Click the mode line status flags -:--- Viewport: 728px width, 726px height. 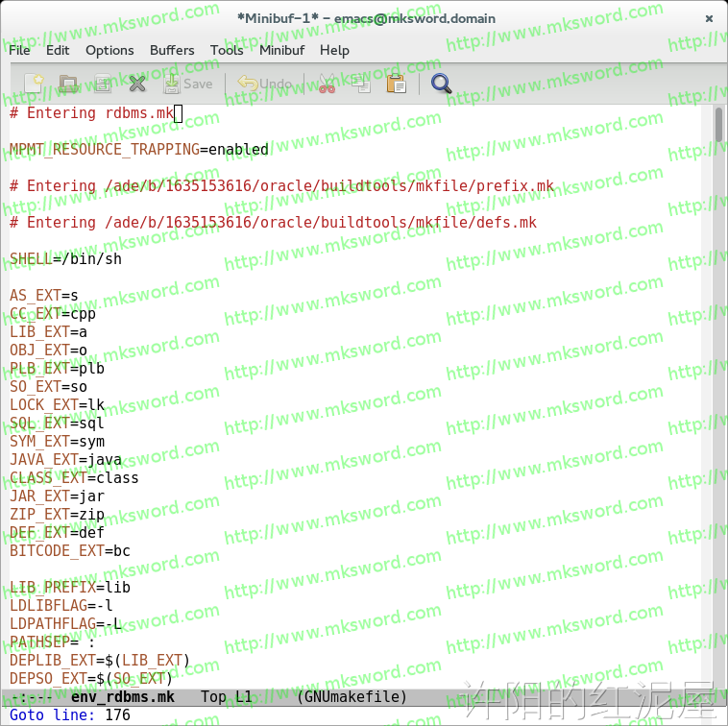coord(32,697)
